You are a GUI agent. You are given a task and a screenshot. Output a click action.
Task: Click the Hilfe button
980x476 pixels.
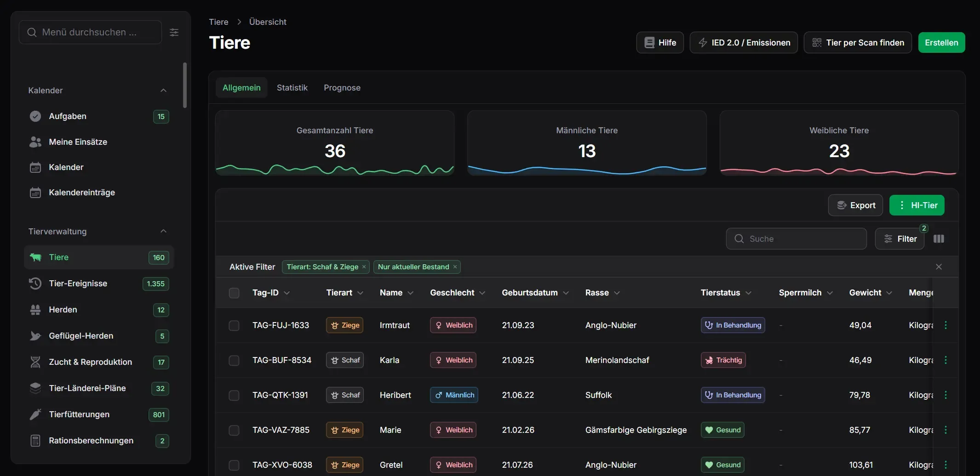tap(660, 43)
